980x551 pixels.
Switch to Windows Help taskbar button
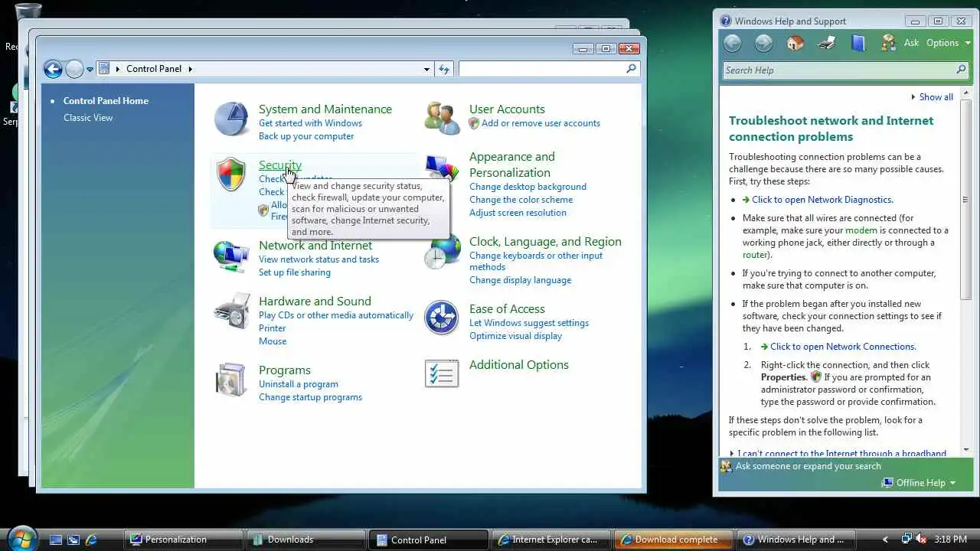[795, 540]
